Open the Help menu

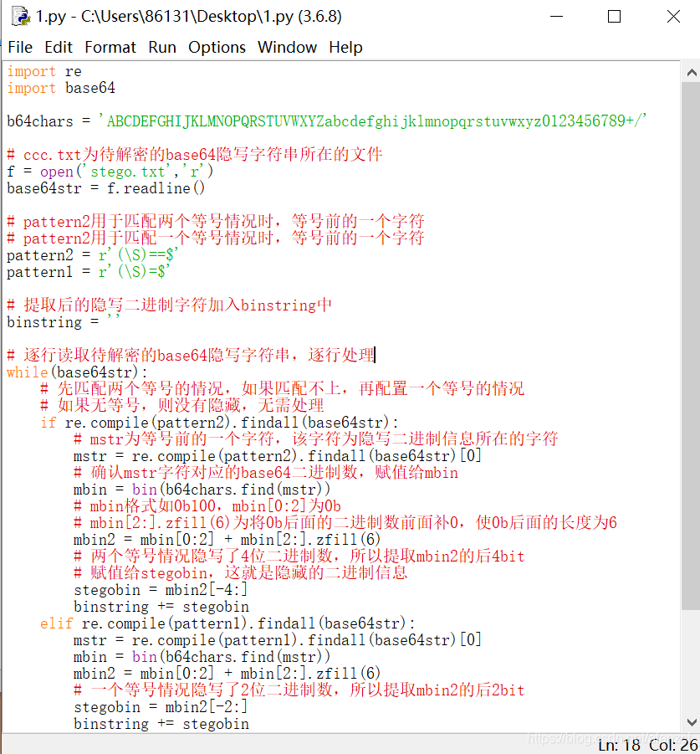[346, 47]
